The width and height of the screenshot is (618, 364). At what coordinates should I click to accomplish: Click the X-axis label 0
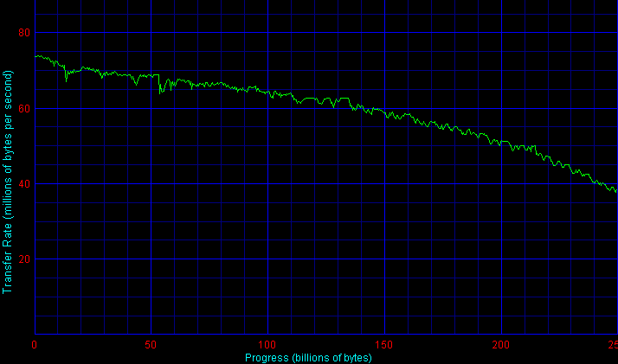coord(35,345)
